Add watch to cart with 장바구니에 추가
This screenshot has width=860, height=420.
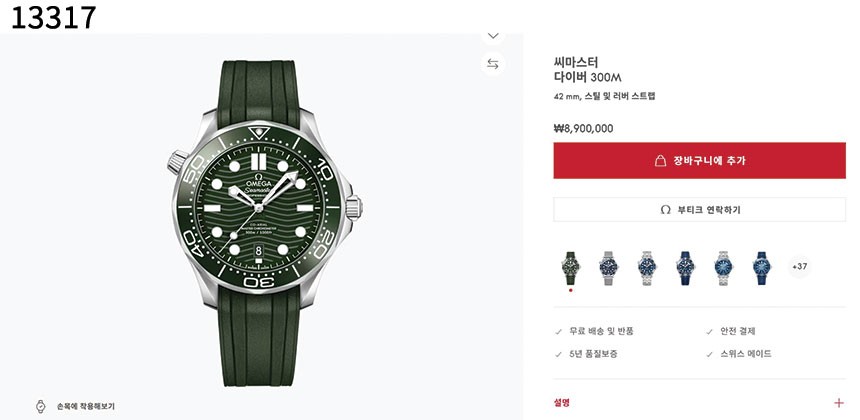coord(699,160)
